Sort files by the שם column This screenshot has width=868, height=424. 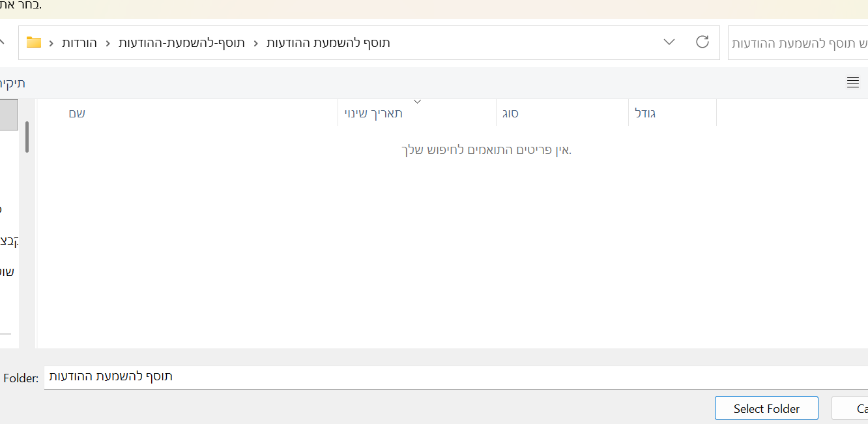(x=77, y=114)
